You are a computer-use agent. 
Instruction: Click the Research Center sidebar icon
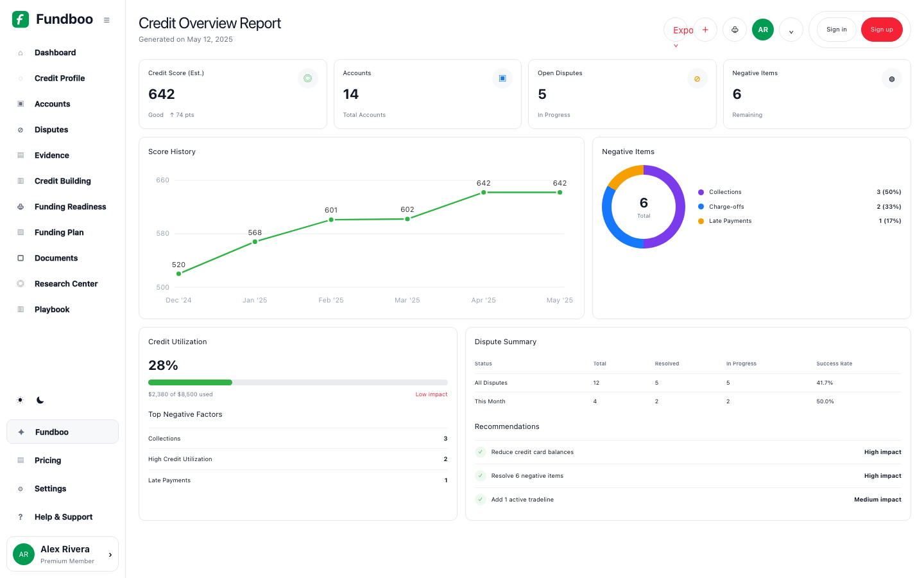click(21, 284)
